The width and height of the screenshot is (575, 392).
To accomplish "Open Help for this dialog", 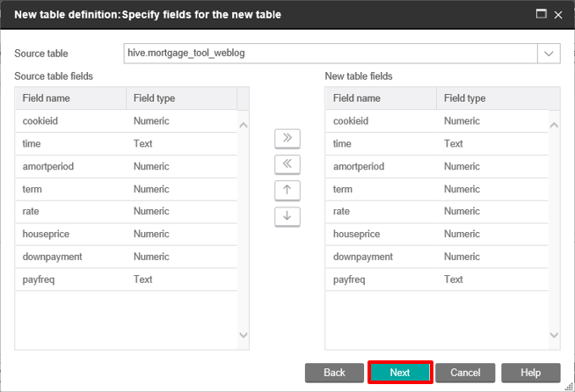I will point(531,373).
